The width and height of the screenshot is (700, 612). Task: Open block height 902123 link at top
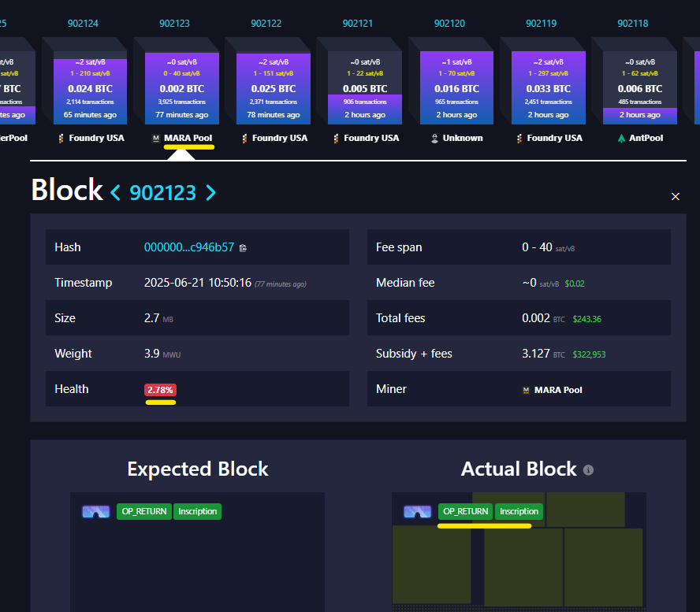(x=174, y=23)
